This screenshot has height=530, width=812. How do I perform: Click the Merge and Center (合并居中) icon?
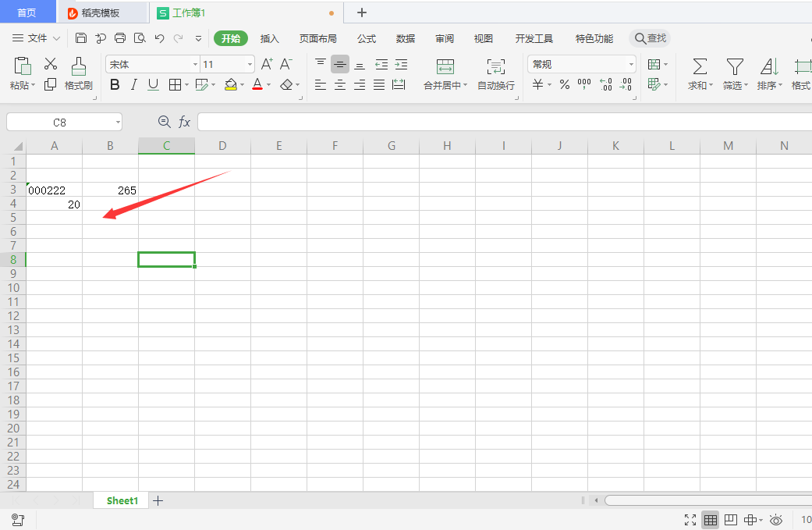point(445,66)
